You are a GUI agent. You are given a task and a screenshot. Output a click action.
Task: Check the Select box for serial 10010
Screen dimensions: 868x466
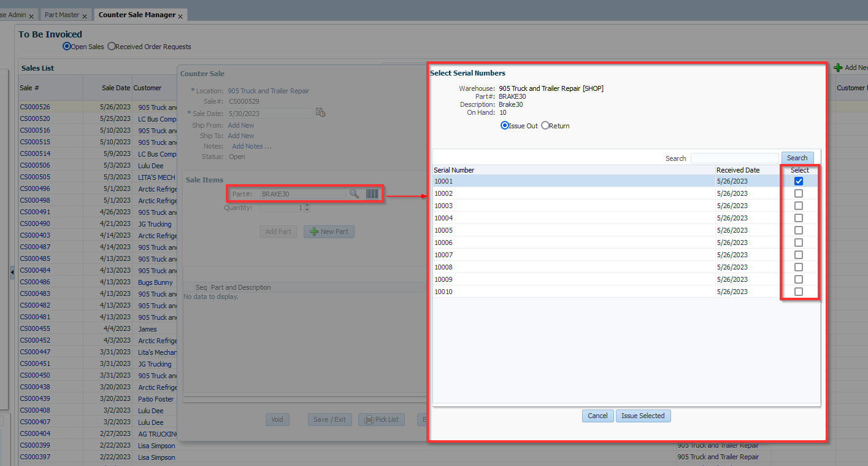798,292
